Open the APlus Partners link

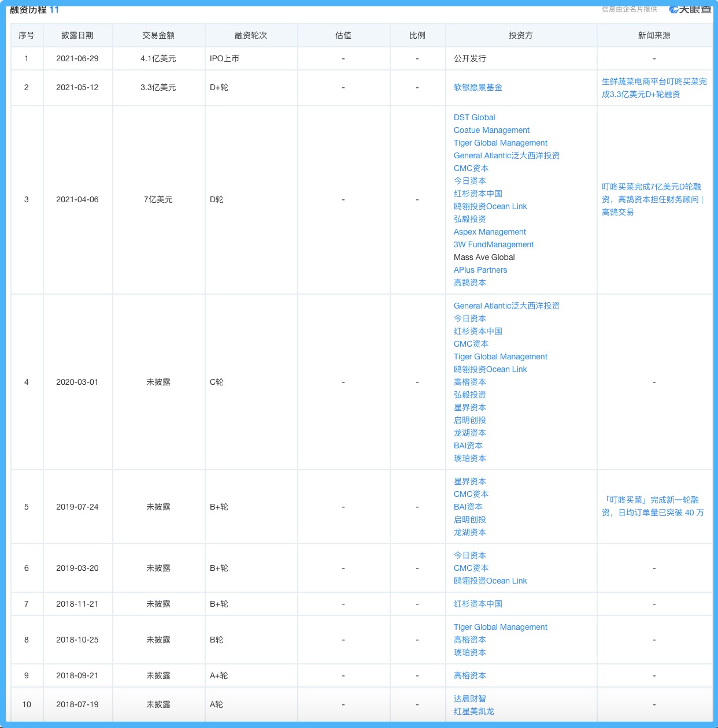480,270
